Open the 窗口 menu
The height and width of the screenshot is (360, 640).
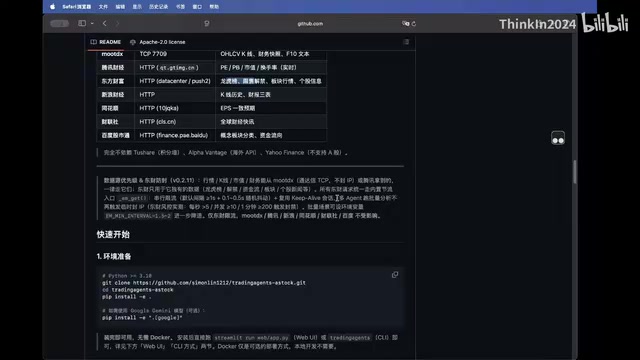pyautogui.click(x=197, y=7)
